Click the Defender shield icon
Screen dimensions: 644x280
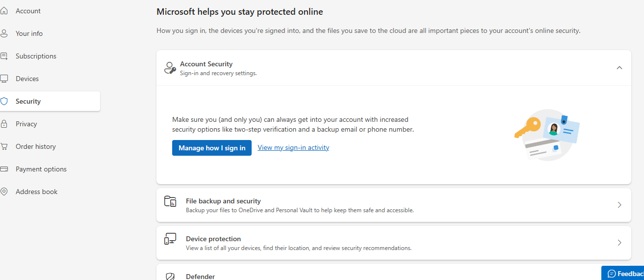coord(170,277)
